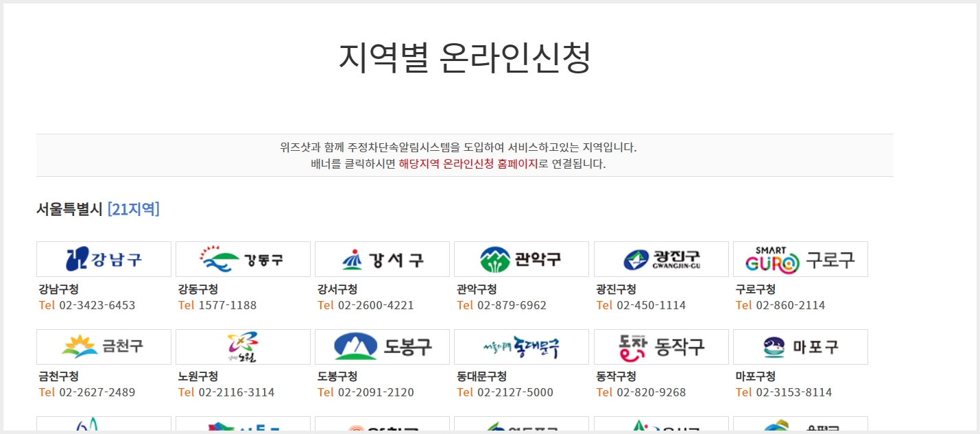
Task: Select phone number 02-2627-2489
Action: coord(97,392)
